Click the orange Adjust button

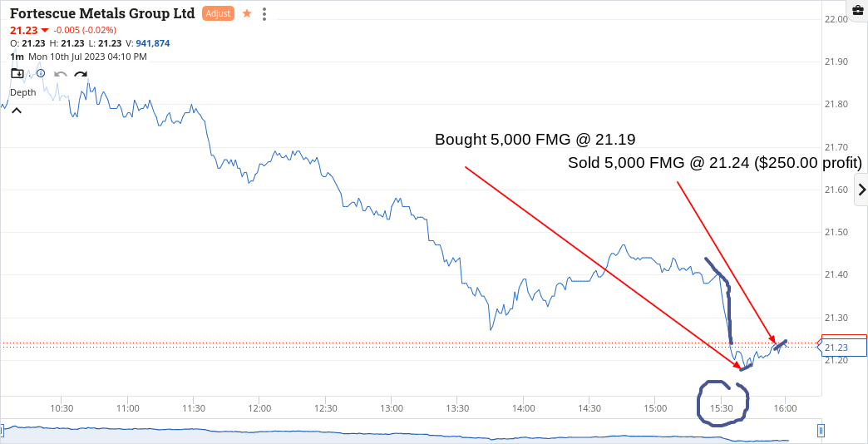tap(218, 14)
